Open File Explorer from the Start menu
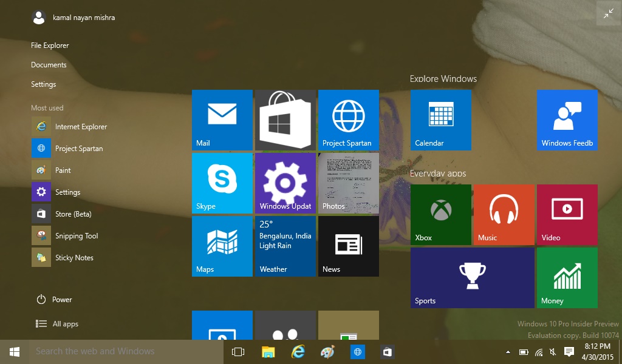This screenshot has width=622, height=364. 50,45
